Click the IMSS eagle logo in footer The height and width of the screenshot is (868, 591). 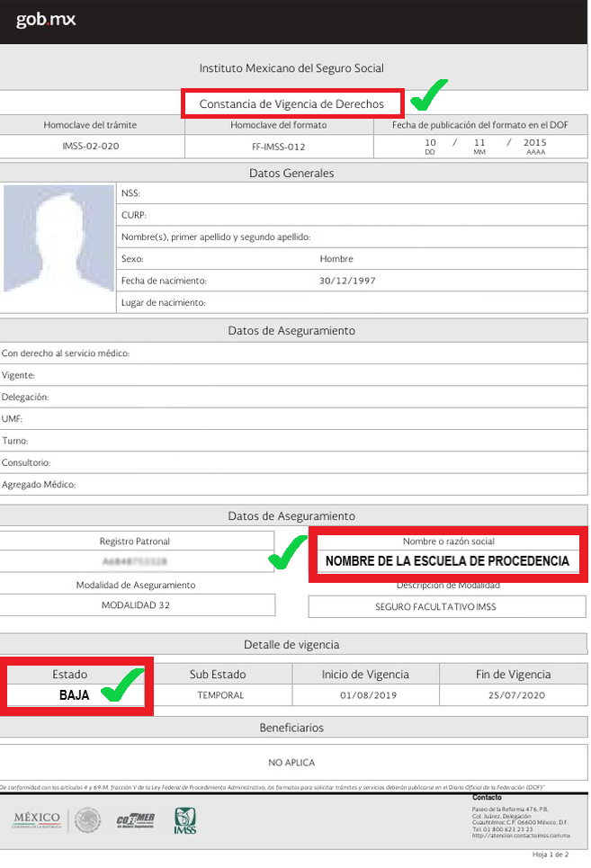(x=184, y=820)
